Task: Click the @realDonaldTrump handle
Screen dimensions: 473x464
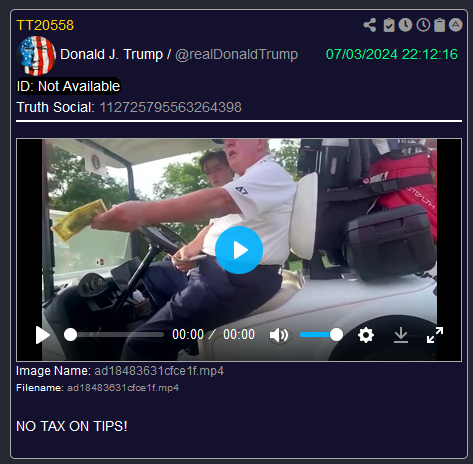Action: pos(237,54)
